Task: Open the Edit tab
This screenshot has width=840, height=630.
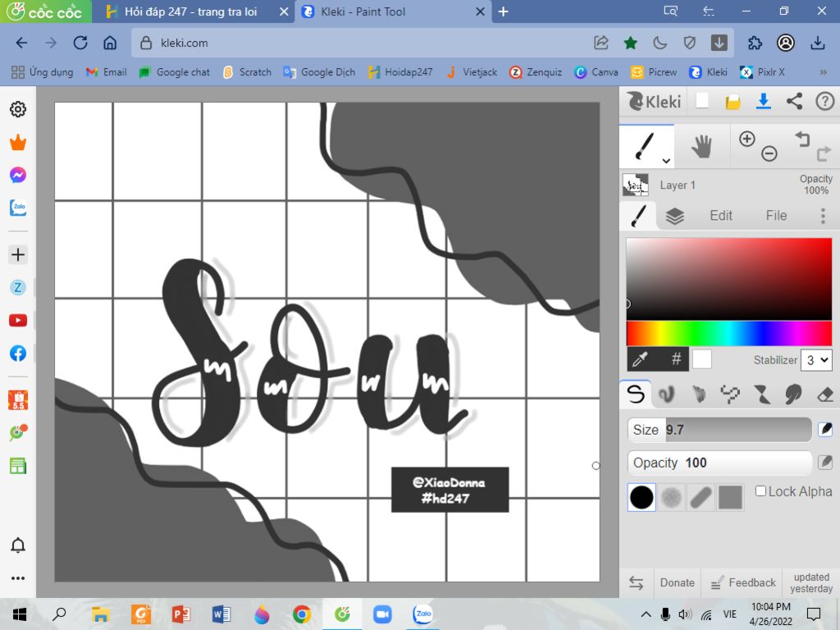Action: tap(721, 216)
